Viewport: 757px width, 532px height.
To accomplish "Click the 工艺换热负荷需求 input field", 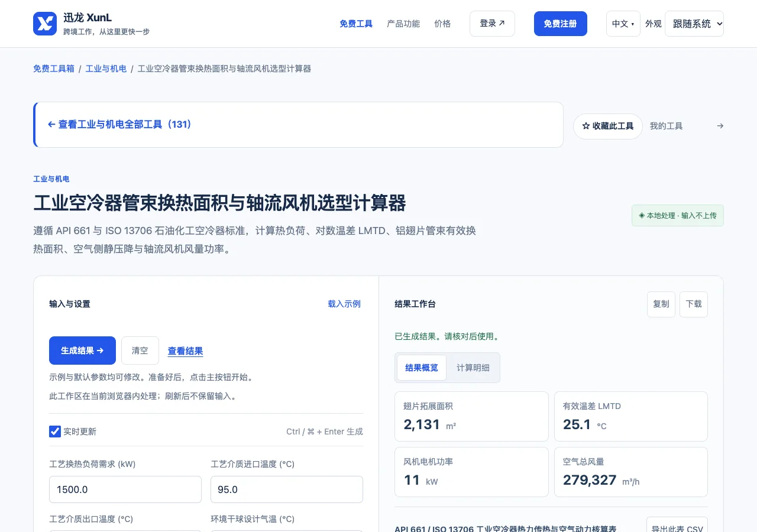I will click(125, 489).
